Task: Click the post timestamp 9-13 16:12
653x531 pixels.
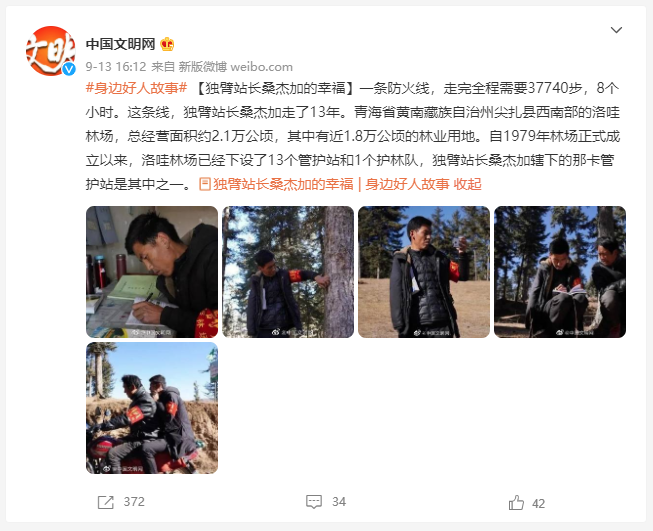Action: point(116,67)
